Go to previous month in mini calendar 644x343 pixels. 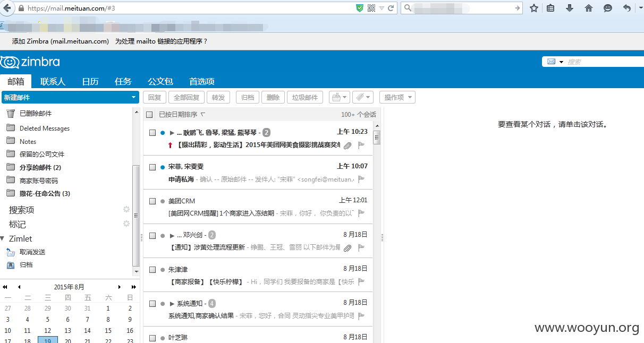(19, 287)
